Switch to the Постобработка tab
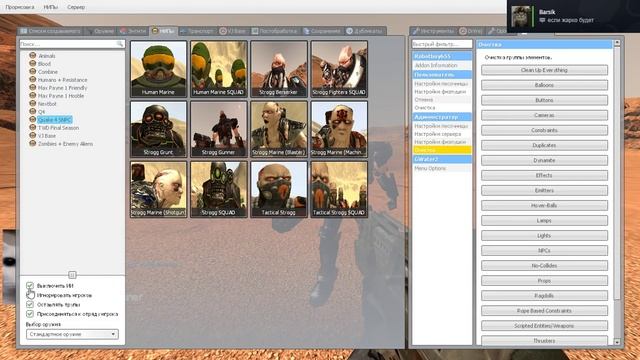 [x=274, y=31]
